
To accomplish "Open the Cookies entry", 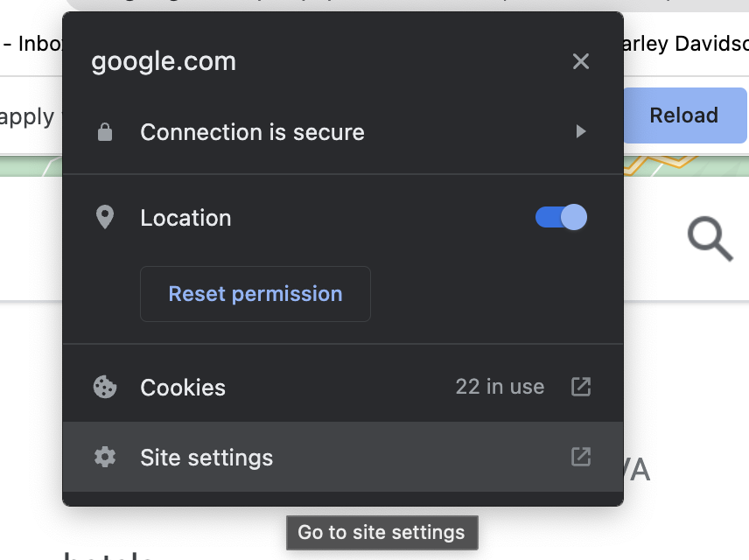I will pos(183,388).
